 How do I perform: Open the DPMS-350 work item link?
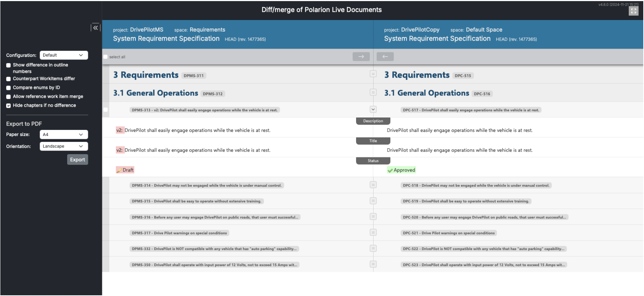point(215,265)
